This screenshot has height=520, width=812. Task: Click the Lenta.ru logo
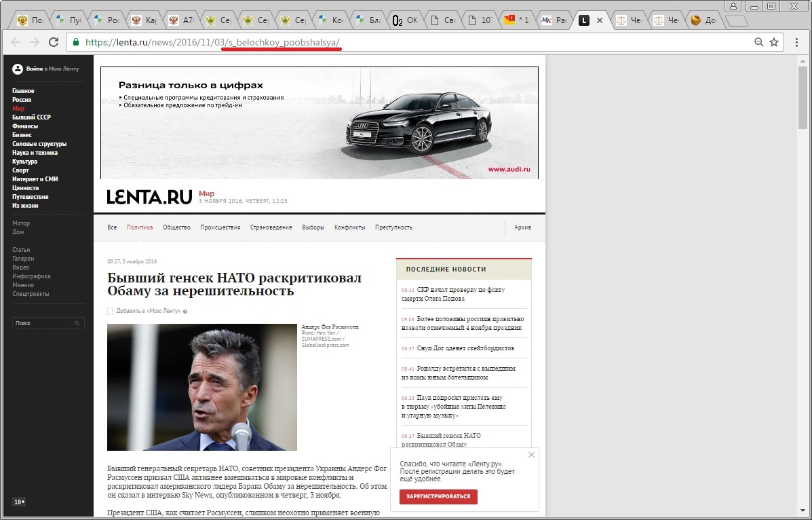tap(149, 198)
